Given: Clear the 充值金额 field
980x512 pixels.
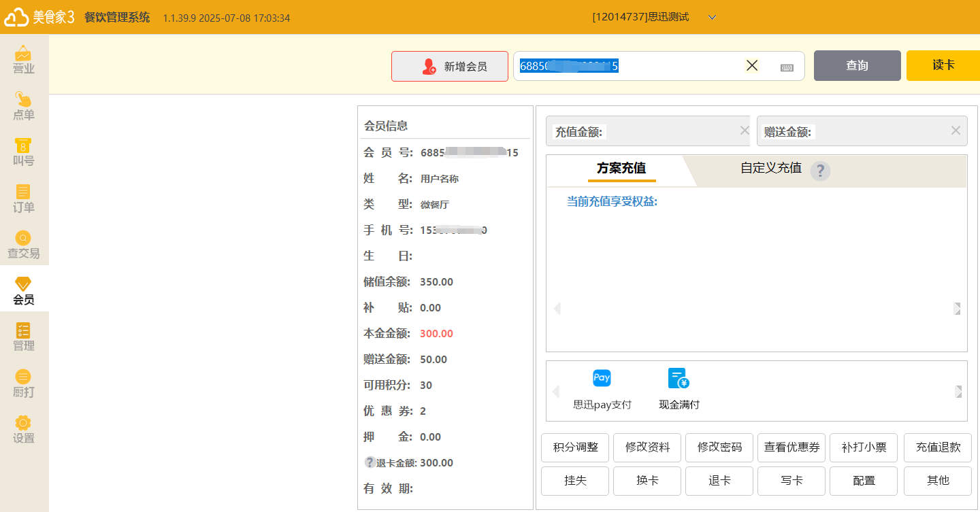Looking at the screenshot, I should pos(745,130).
